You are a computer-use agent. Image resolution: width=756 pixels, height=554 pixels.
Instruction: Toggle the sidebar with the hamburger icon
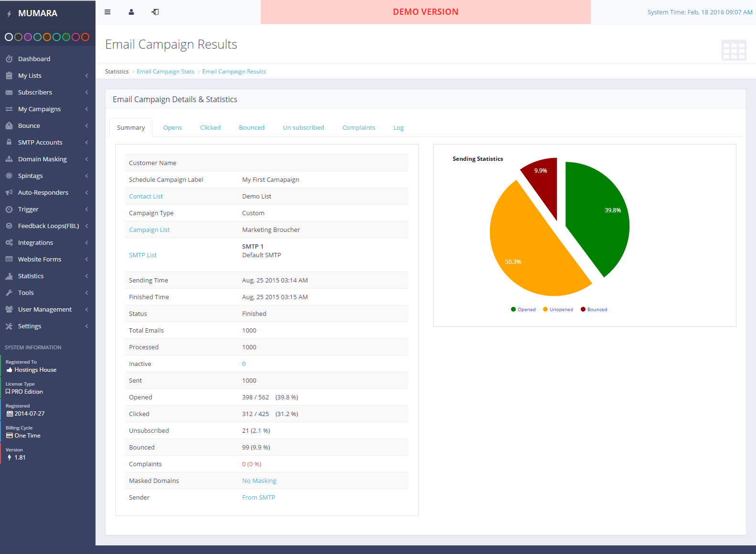[x=107, y=12]
